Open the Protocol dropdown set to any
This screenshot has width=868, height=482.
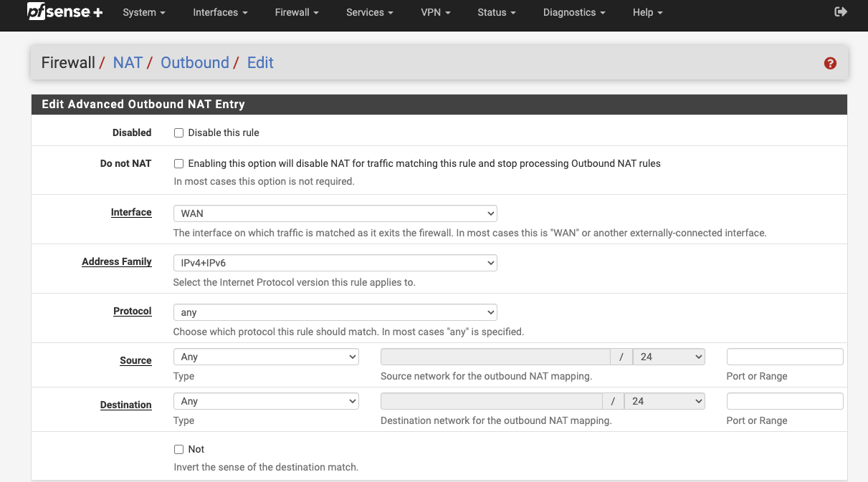click(335, 312)
